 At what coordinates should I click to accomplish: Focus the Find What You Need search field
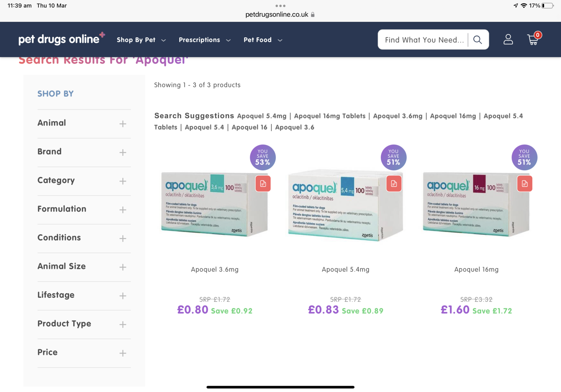[x=424, y=40]
